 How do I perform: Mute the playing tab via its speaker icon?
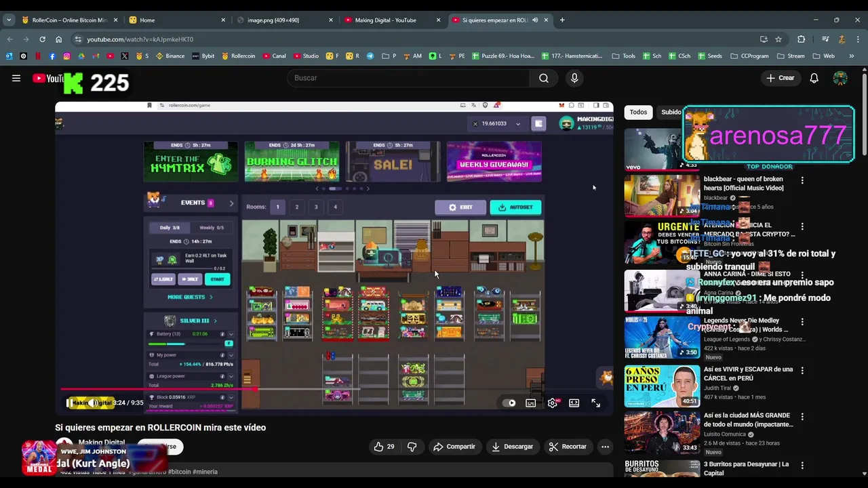[x=535, y=20]
